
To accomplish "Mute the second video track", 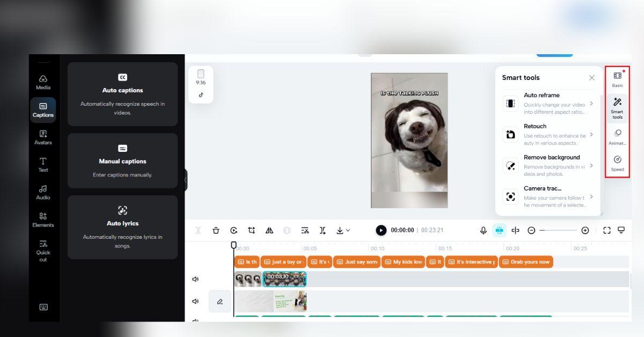I will (x=195, y=302).
